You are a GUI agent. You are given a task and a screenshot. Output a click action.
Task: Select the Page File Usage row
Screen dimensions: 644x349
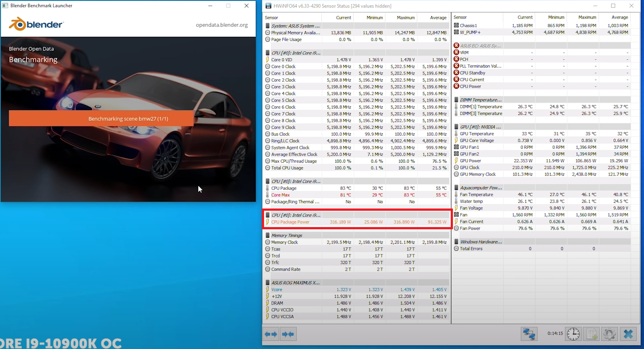(356, 39)
